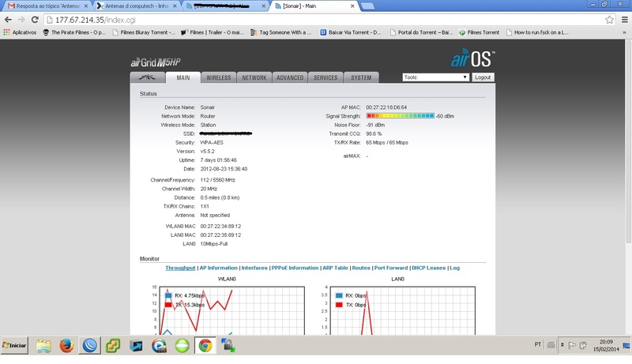Image resolution: width=632 pixels, height=364 pixels.
Task: Switch to the Gmail Resposta ao tópico tab
Action: pos(47,6)
